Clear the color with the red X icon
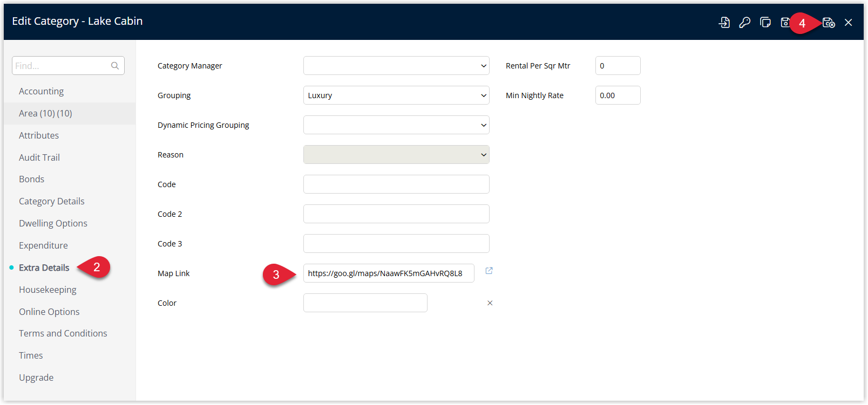Viewport: 868px width, 405px height. (x=490, y=303)
